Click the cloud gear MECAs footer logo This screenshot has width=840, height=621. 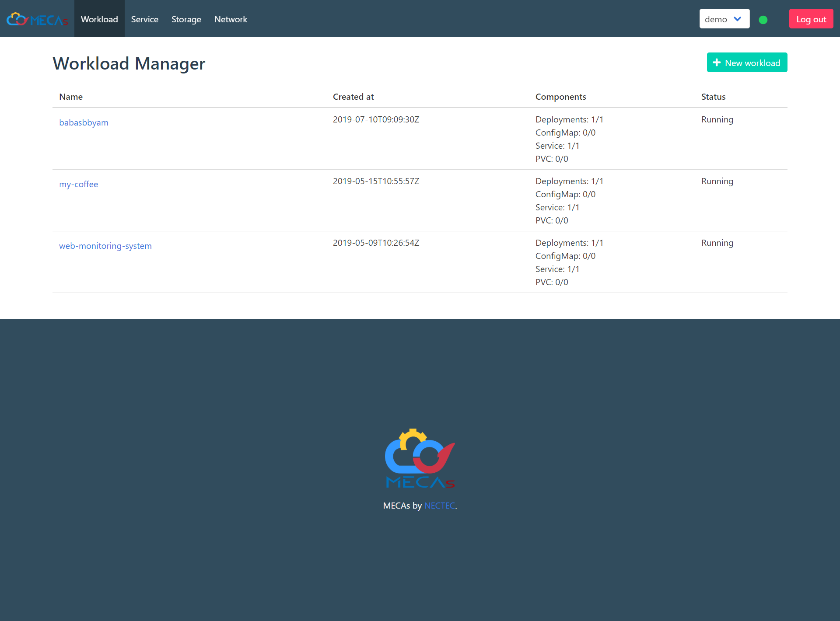click(x=420, y=458)
